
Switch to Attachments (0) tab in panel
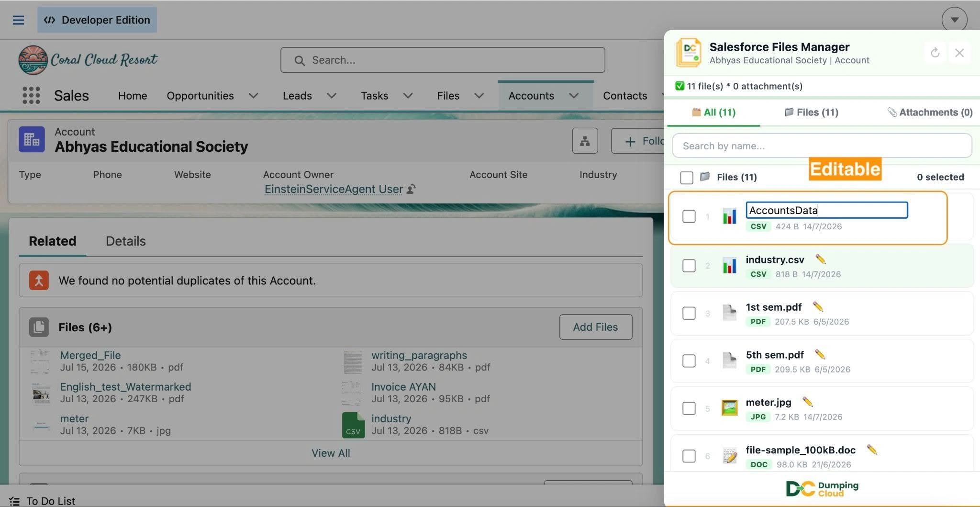tap(930, 112)
